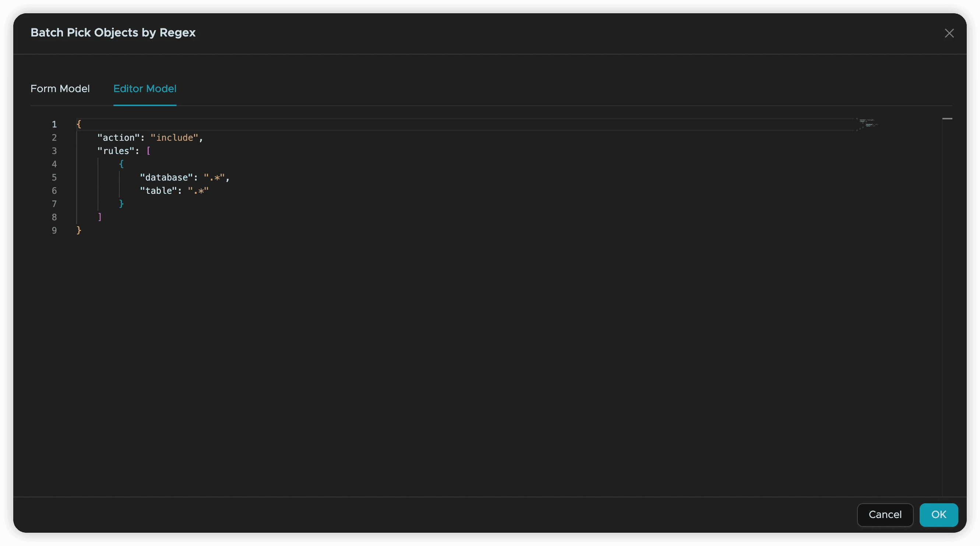Click line number 1 in the gutter
This screenshot has height=546, width=980.
[54, 125]
